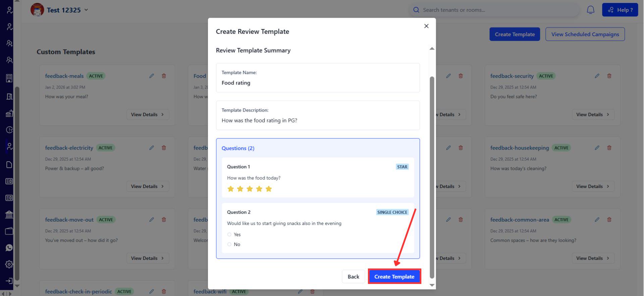644x296 pixels.
Task: Click the Back button in the dialog
Action: (x=353, y=277)
